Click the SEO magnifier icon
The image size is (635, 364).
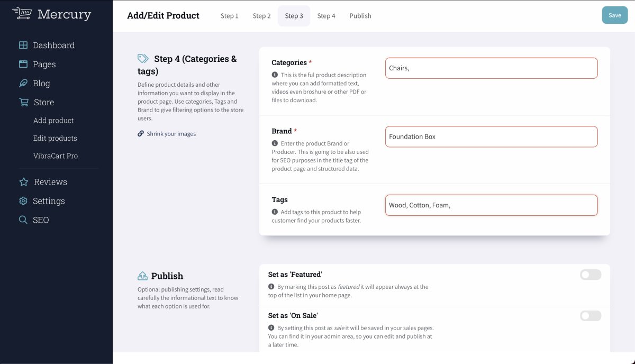[x=23, y=220]
